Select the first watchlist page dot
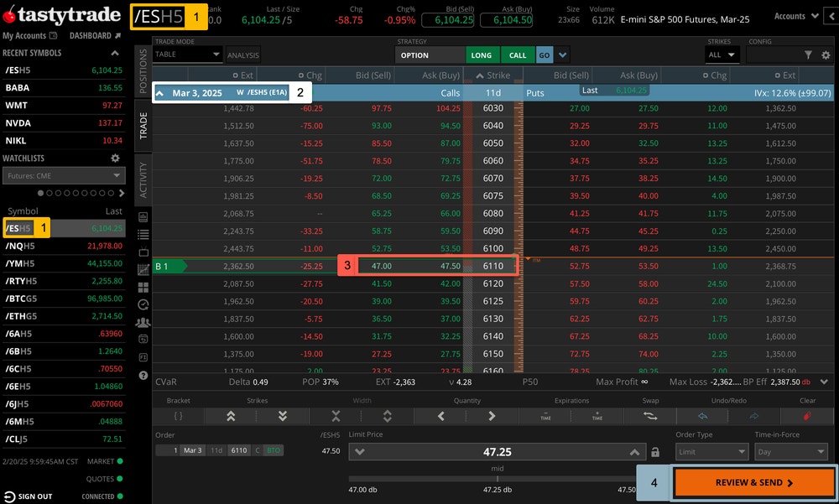 click(x=40, y=193)
